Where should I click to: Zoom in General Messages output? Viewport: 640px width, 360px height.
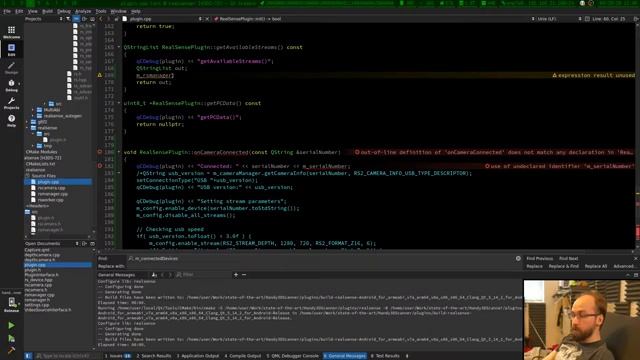tap(236, 275)
